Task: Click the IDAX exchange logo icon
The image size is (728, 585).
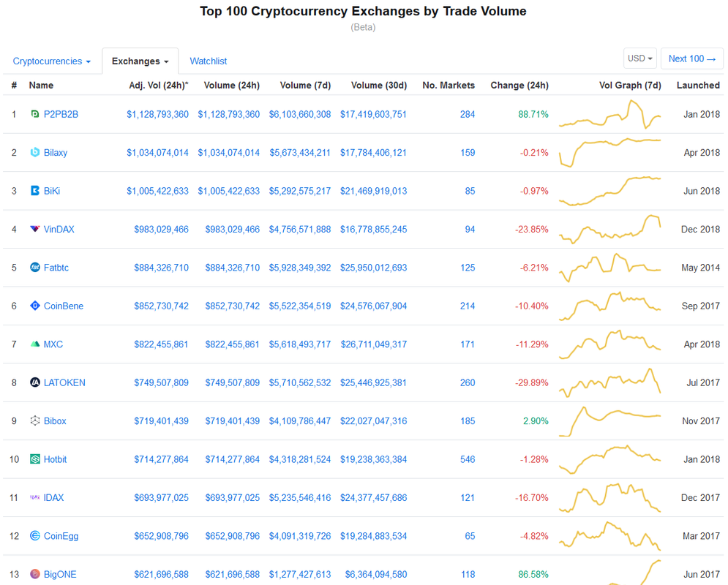Action: (35, 497)
